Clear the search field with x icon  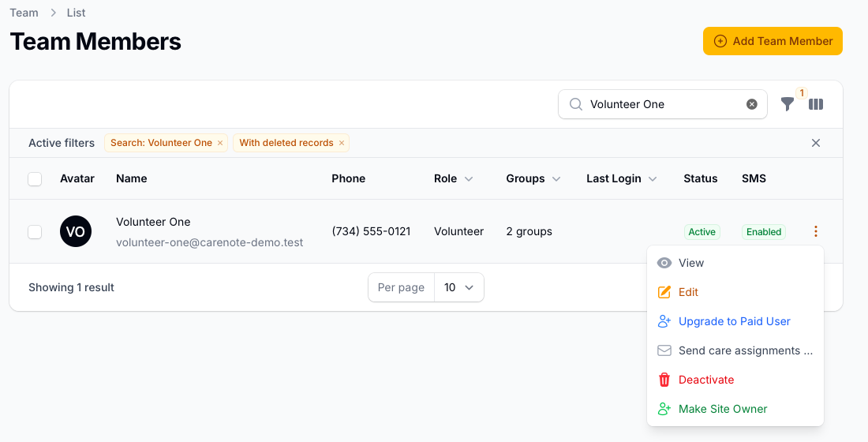pos(752,104)
